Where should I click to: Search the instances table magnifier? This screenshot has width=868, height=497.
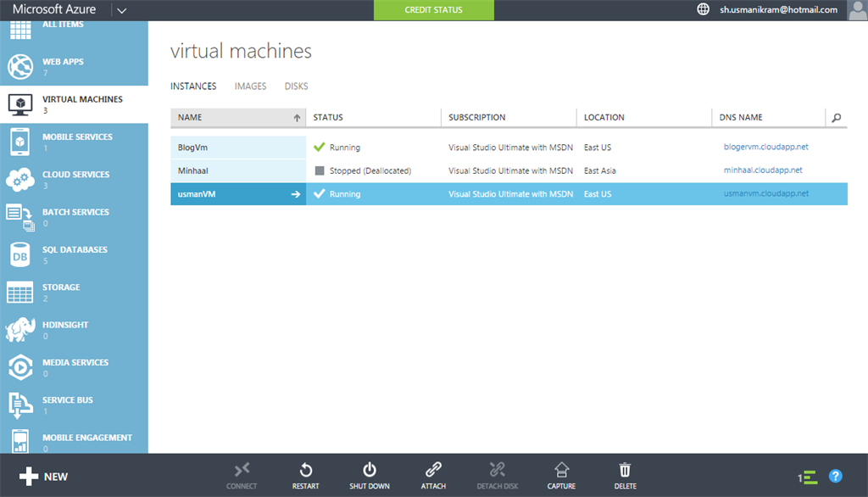click(x=837, y=117)
